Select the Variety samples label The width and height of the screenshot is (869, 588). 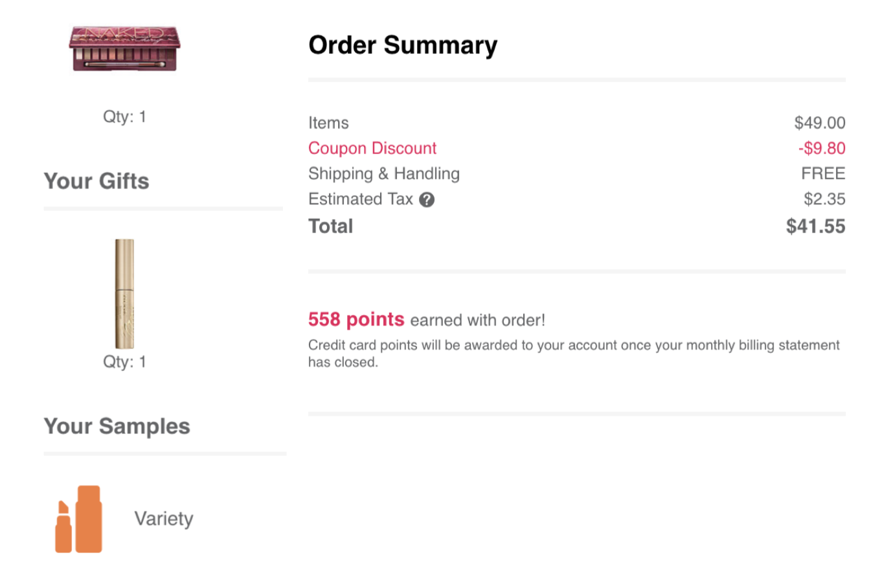(164, 519)
